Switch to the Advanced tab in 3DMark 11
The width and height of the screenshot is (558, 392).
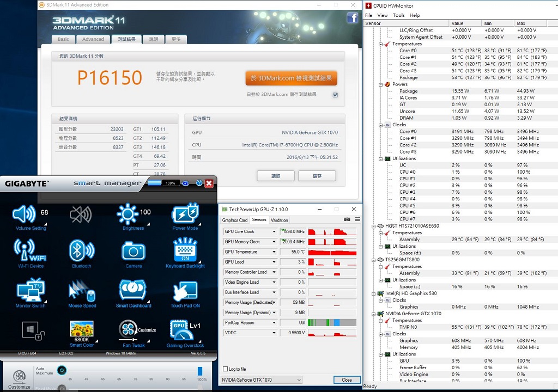pyautogui.click(x=93, y=39)
